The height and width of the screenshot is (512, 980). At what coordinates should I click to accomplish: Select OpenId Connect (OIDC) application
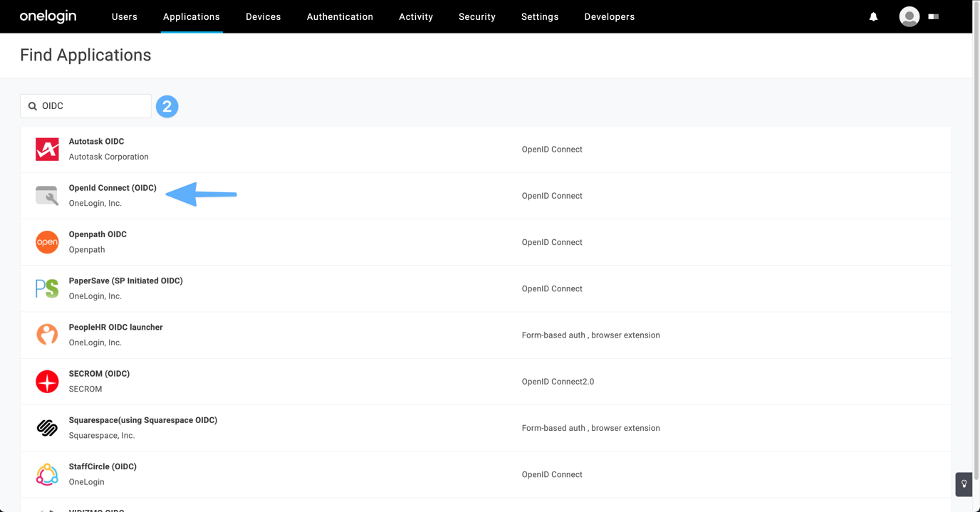point(486,196)
